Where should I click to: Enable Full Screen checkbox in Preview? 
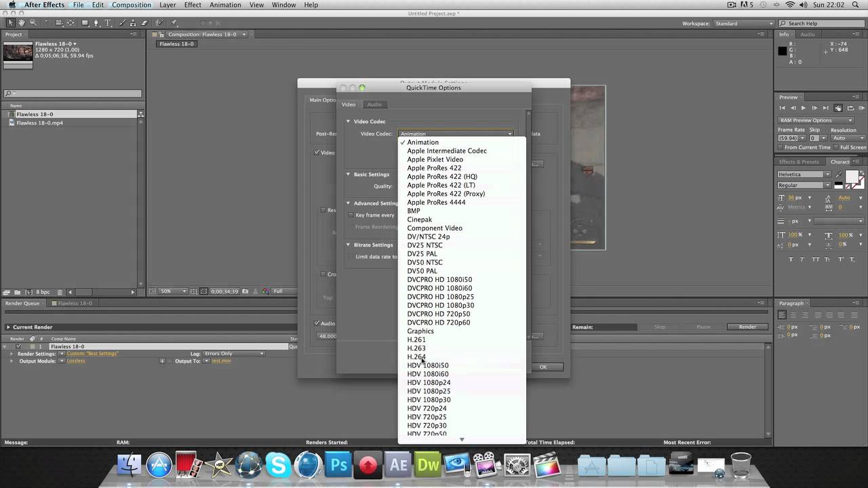tap(835, 147)
